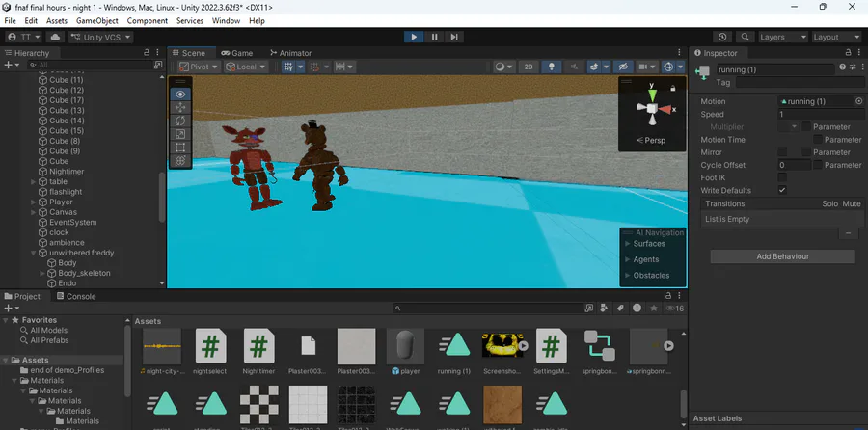Toggle scene audio mute button

point(574,67)
